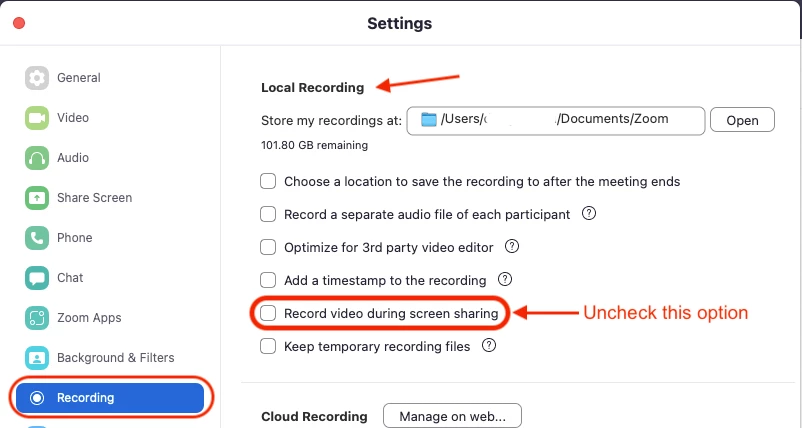Click the Recording circle icon
The height and width of the screenshot is (428, 802).
[37, 398]
